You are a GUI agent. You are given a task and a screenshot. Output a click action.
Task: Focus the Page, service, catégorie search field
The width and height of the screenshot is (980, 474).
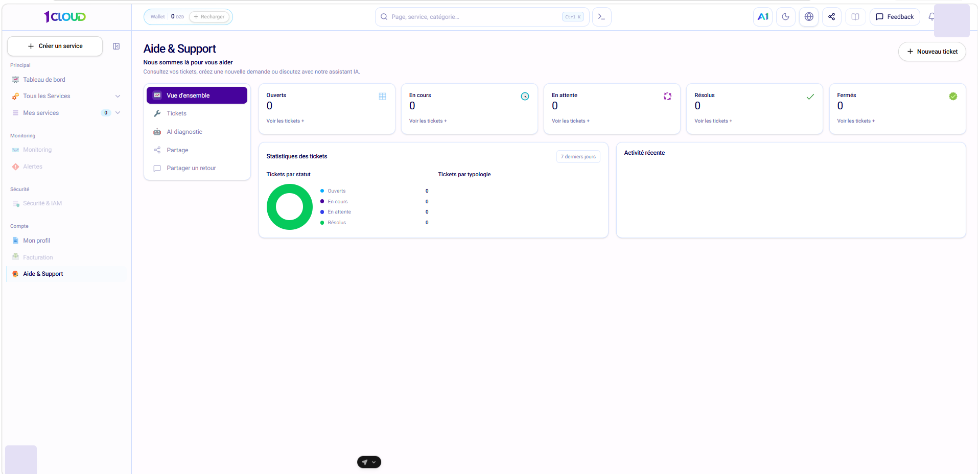[482, 17]
